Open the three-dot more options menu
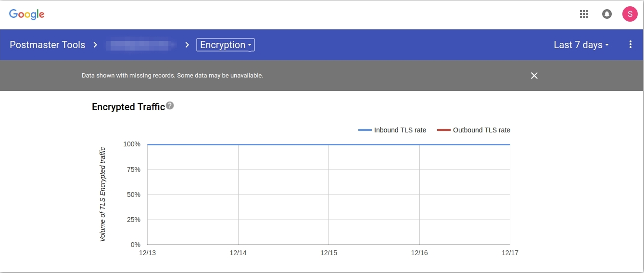This screenshot has width=644, height=273. pos(631,45)
